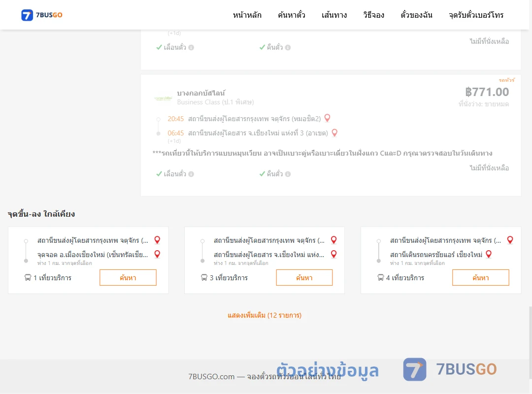The image size is (532, 394).
Task: Click ค้นหา button in 4 เที่ยวบริการ card
Action: 481,278
